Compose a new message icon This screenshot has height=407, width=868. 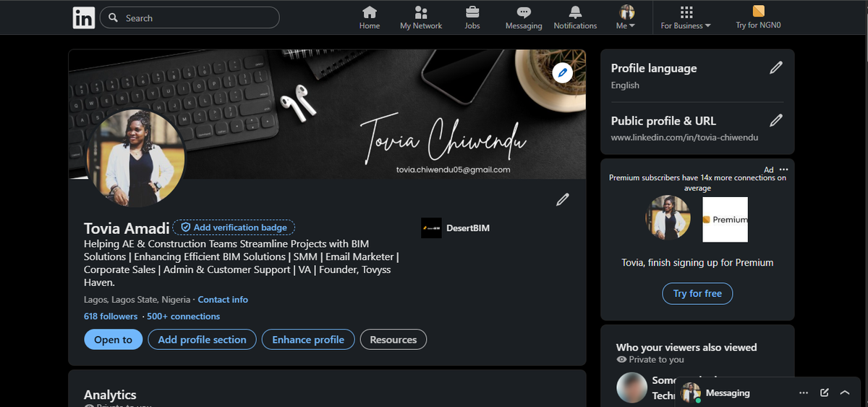tap(825, 393)
